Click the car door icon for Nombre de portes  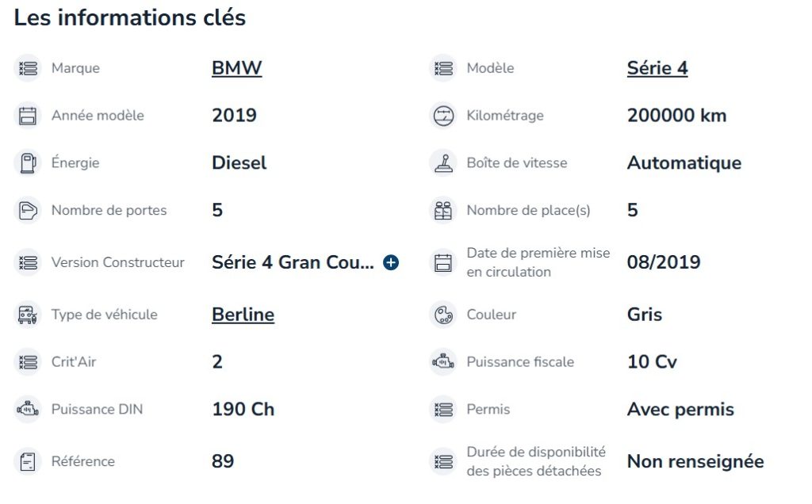click(x=28, y=211)
